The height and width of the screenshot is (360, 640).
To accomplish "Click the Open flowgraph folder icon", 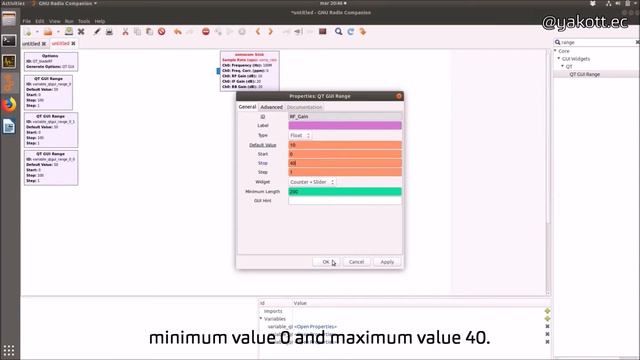I will [x=48, y=31].
